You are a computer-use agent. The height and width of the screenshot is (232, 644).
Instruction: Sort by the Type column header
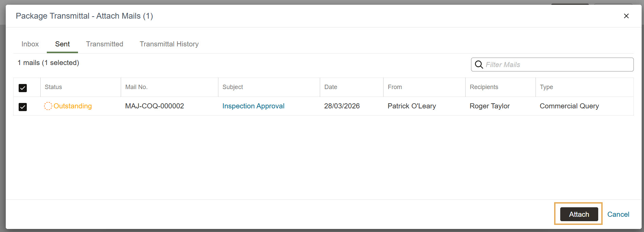(x=546, y=87)
